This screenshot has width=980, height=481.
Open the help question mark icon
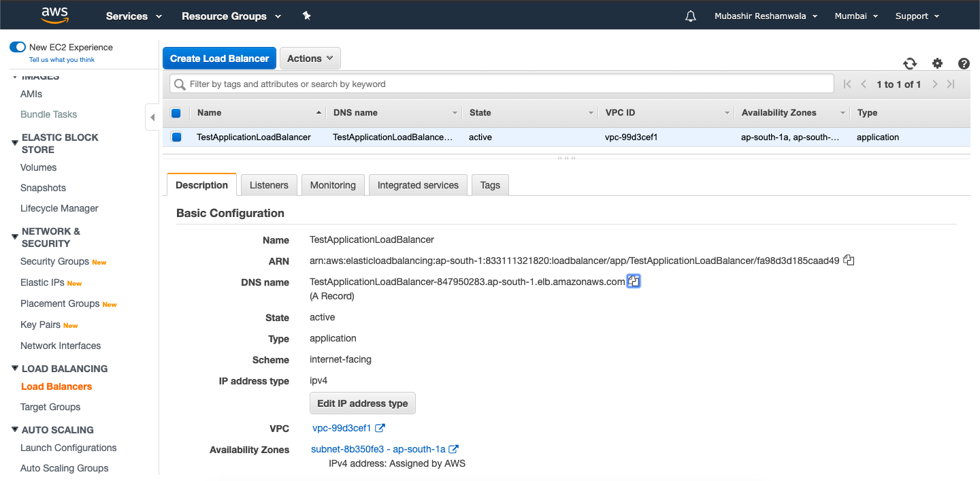[x=964, y=63]
